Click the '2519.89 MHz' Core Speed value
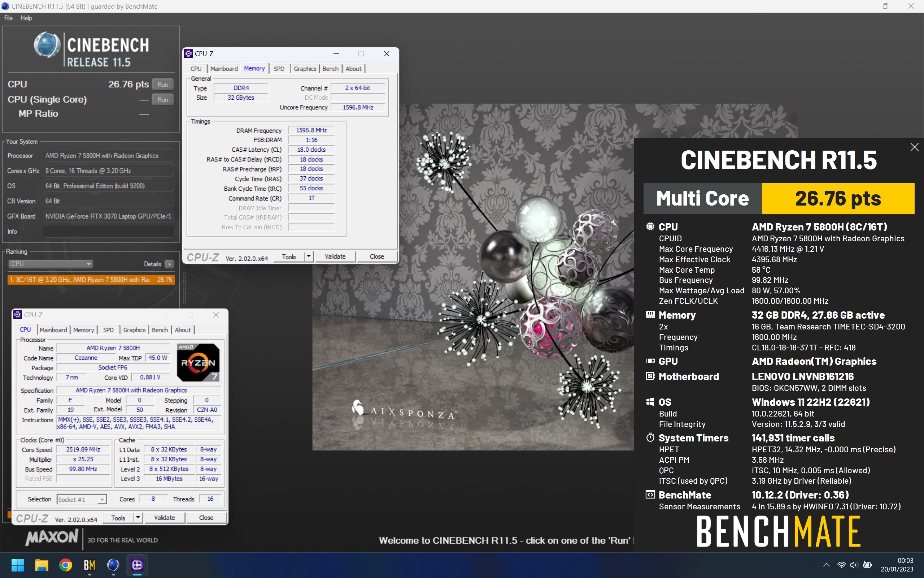 tap(83, 449)
